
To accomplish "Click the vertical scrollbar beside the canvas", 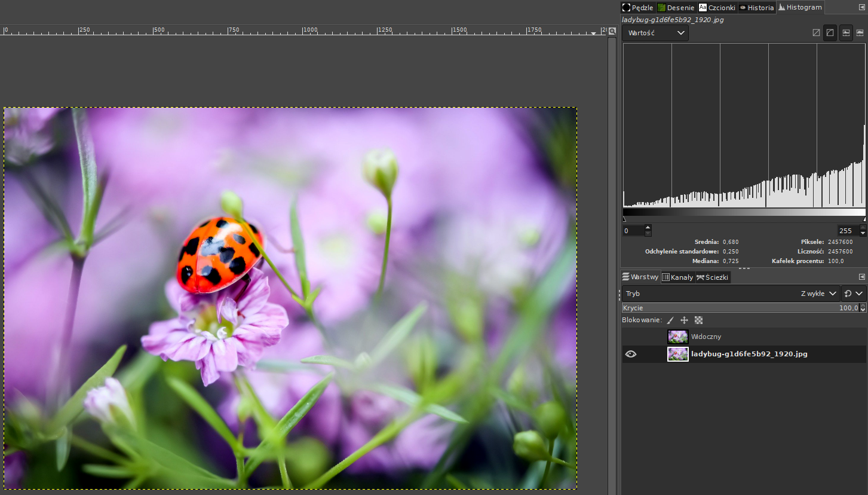I will [x=612, y=266].
